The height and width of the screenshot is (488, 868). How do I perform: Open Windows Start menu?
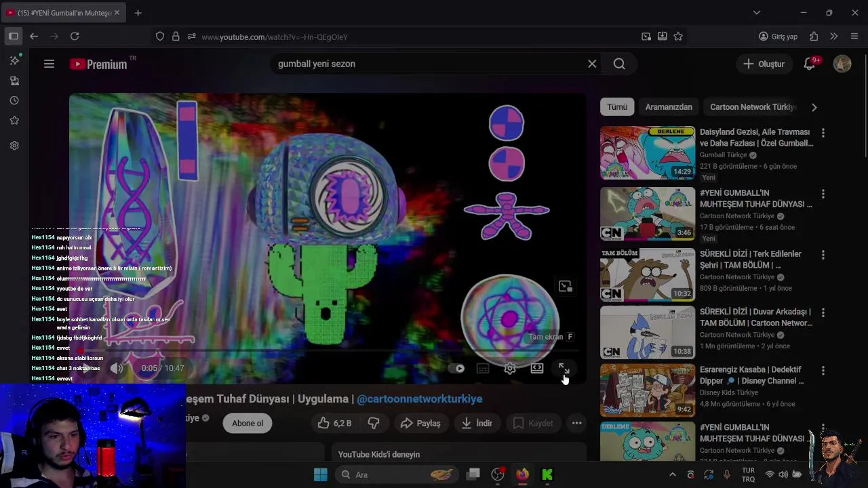click(x=321, y=474)
